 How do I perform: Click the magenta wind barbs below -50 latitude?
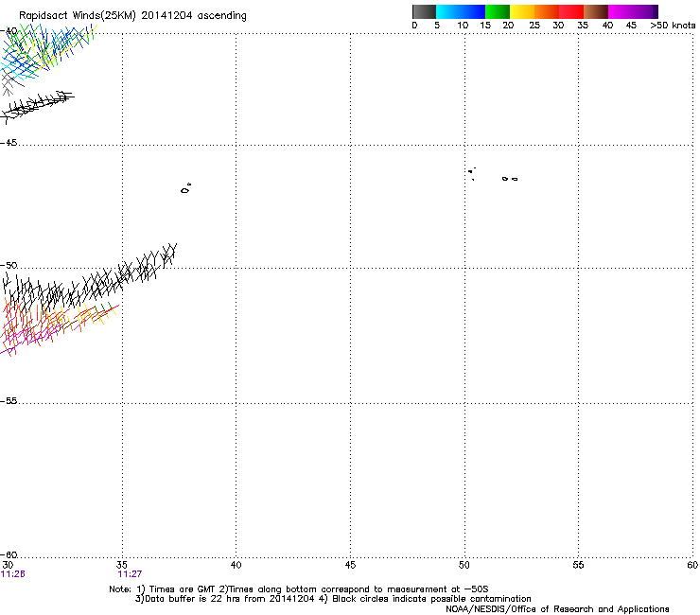point(31,335)
